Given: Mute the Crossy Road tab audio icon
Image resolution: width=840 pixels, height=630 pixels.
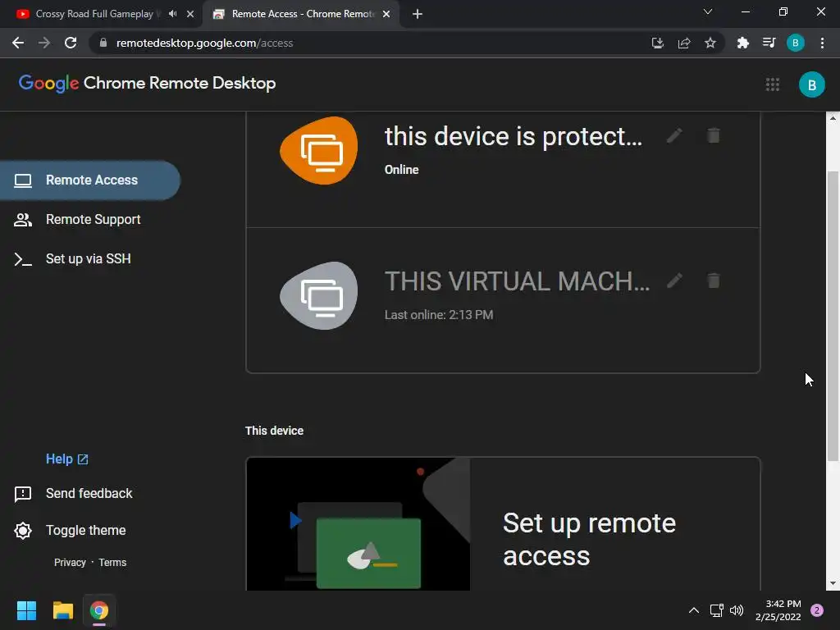Looking at the screenshot, I should tap(172, 14).
